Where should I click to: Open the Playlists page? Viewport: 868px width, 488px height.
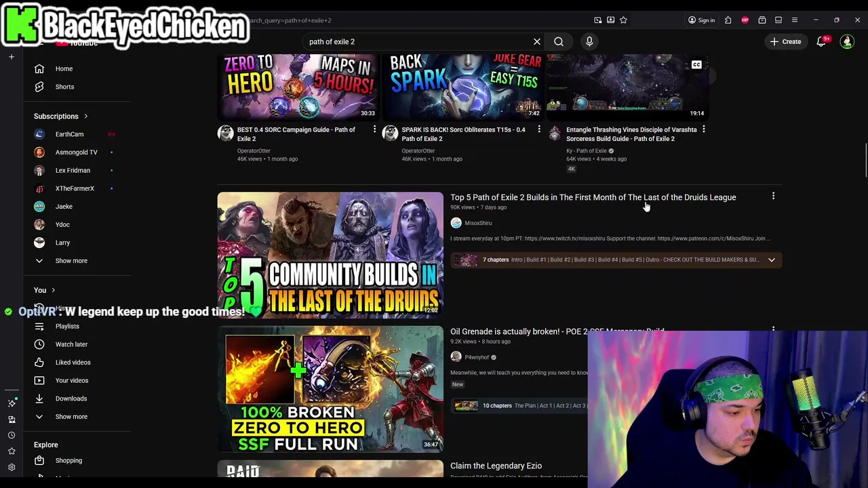point(67,326)
